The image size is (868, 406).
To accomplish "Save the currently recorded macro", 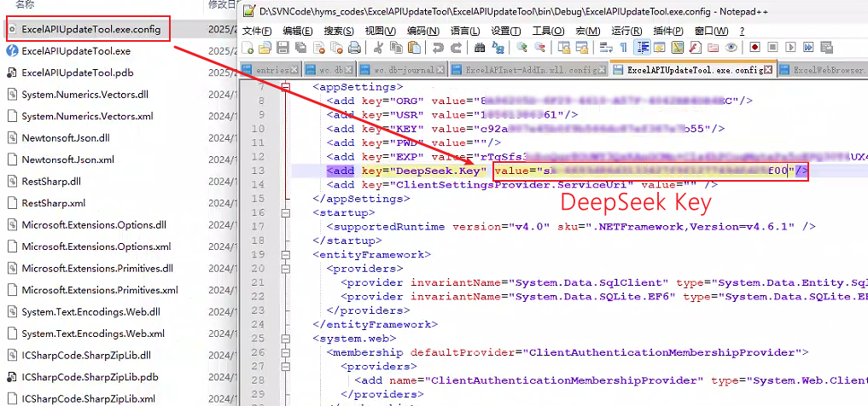I will tap(826, 48).
